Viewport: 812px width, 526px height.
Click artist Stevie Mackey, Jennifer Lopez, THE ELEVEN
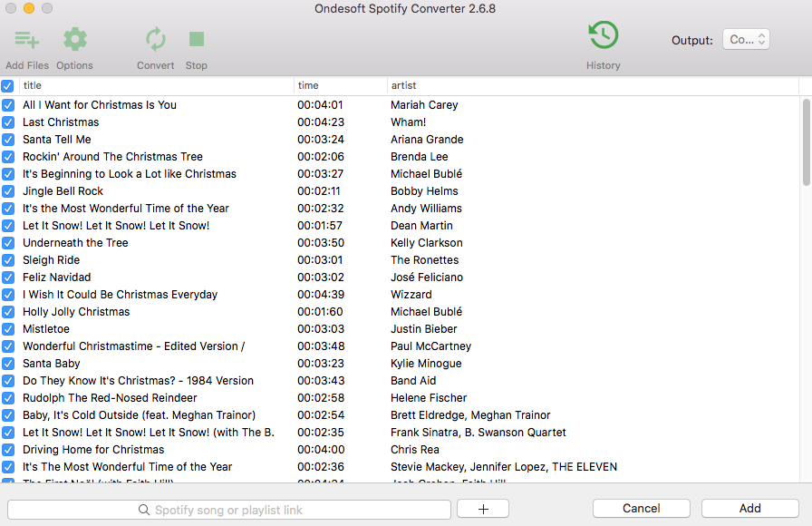(x=504, y=467)
